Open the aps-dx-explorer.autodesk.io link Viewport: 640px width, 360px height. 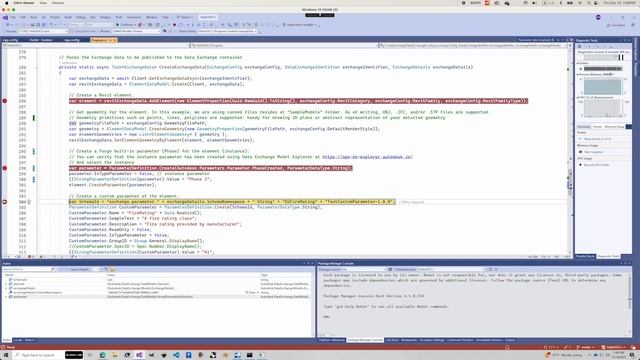367,157
